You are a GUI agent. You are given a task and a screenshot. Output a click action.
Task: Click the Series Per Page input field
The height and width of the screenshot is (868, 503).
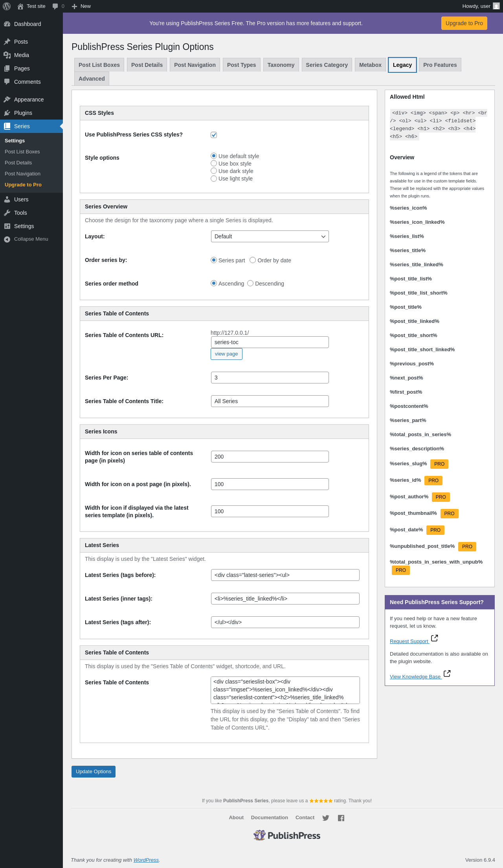pyautogui.click(x=270, y=378)
